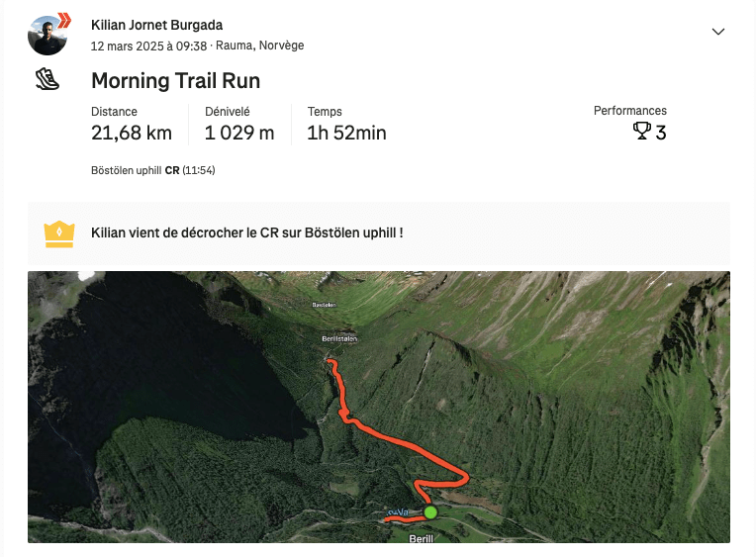The width and height of the screenshot is (756, 557).
Task: Click the Temps 1h 52min stat
Action: tap(346, 125)
